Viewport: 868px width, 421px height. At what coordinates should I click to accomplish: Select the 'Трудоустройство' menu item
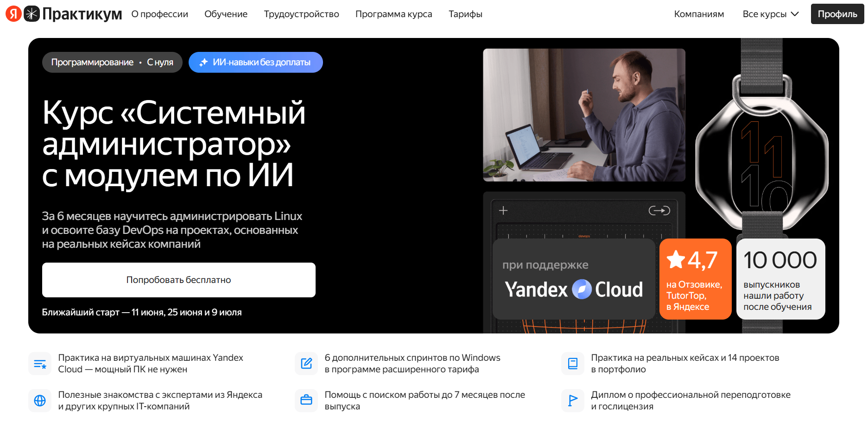click(x=302, y=14)
